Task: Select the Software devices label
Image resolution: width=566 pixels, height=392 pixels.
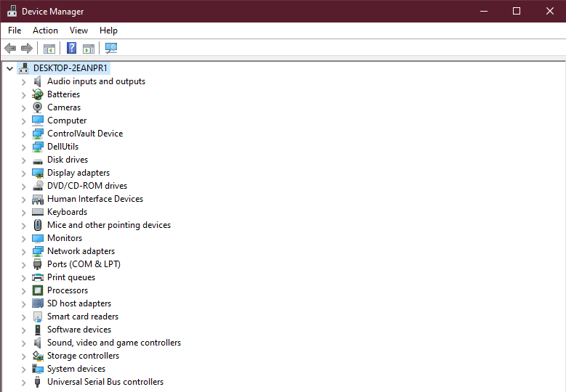Action: (79, 330)
